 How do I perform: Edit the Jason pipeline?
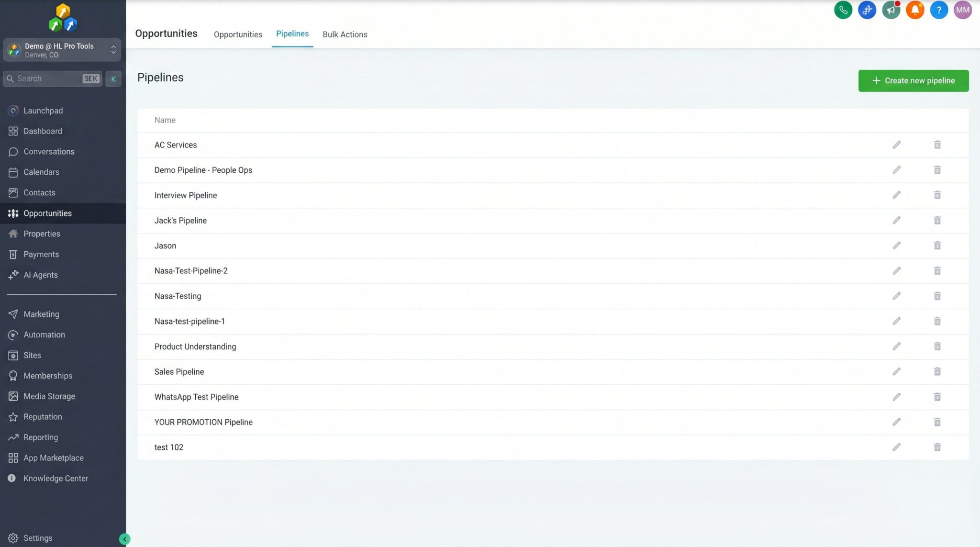pyautogui.click(x=896, y=246)
